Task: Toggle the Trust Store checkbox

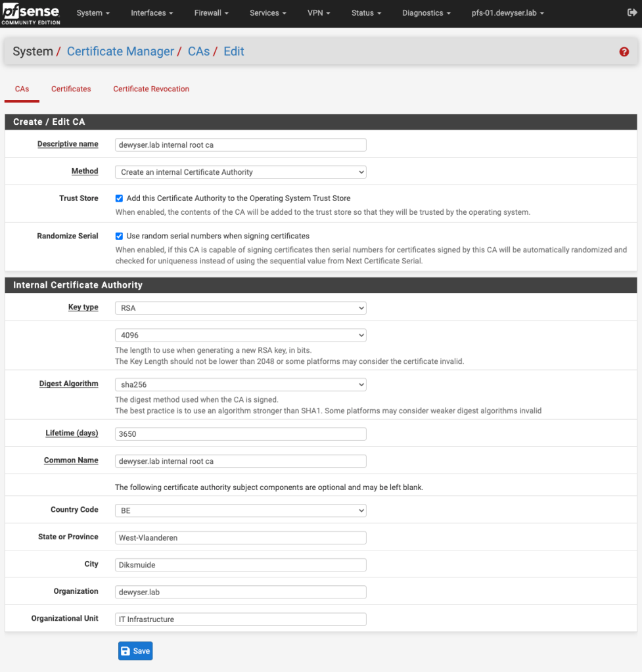Action: coord(120,198)
